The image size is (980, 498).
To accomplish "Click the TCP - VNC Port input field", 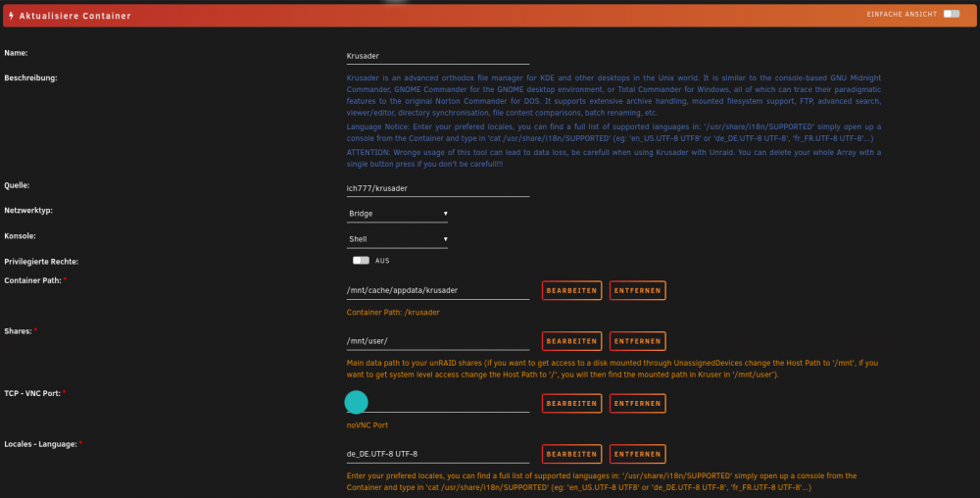I will (x=437, y=404).
